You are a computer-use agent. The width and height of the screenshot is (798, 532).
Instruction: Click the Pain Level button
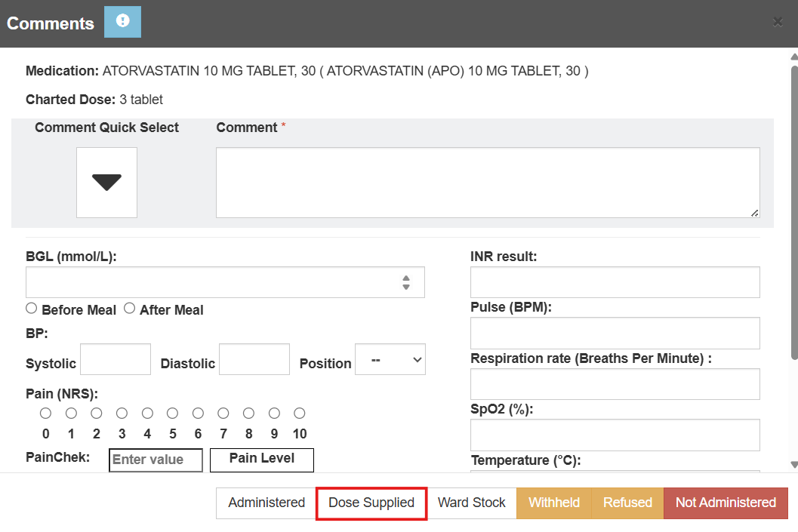[261, 459]
